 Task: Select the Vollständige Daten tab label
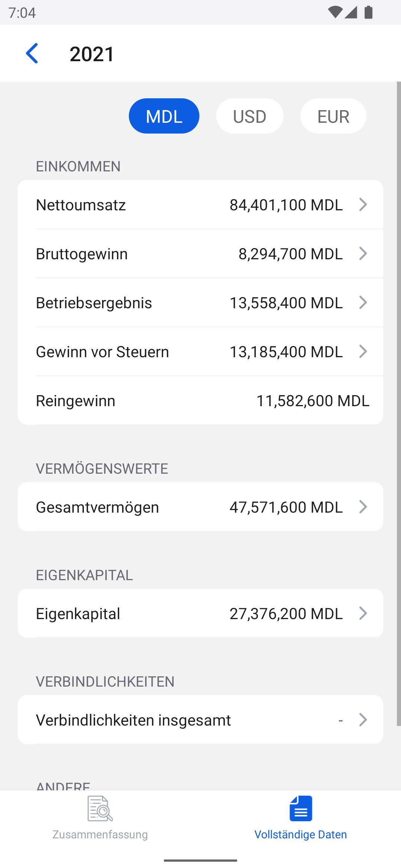point(301,835)
